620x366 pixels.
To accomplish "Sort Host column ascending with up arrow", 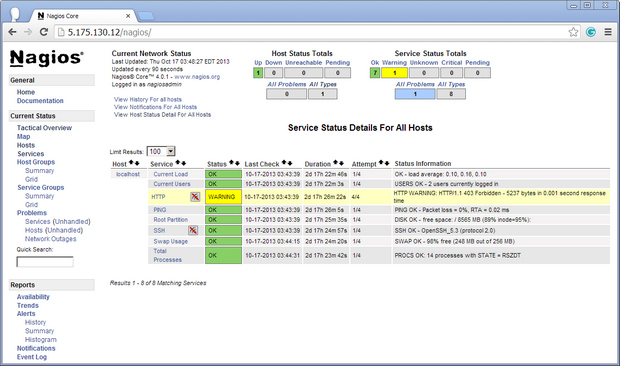I will (x=131, y=163).
